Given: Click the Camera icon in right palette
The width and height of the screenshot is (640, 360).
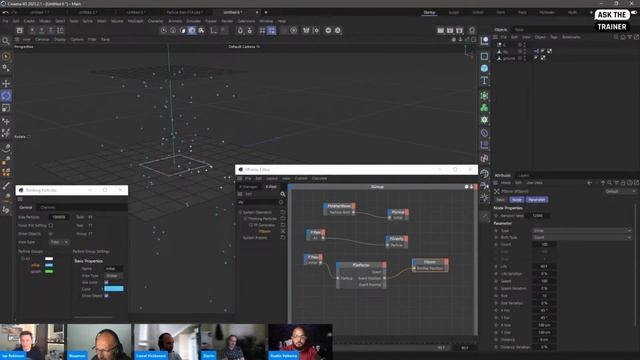Looking at the screenshot, I should tap(484, 186).
